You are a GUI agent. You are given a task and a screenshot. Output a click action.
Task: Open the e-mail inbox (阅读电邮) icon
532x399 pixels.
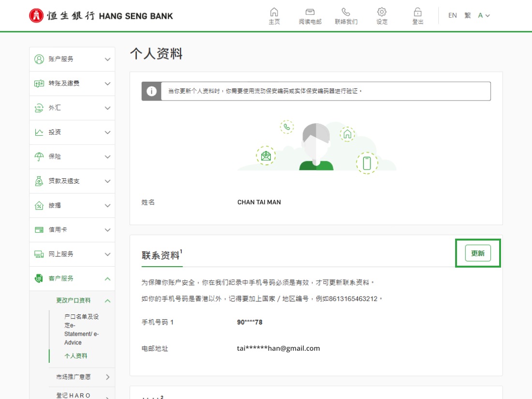coord(310,12)
